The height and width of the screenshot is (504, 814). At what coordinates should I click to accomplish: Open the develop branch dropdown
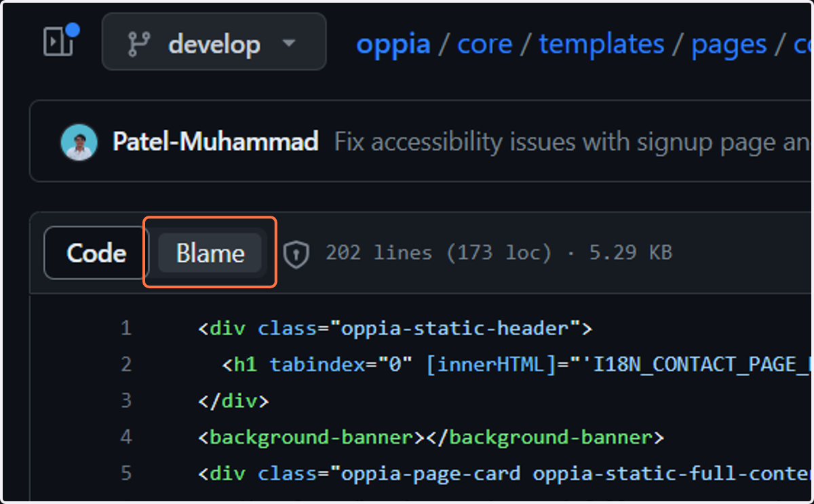click(x=214, y=42)
